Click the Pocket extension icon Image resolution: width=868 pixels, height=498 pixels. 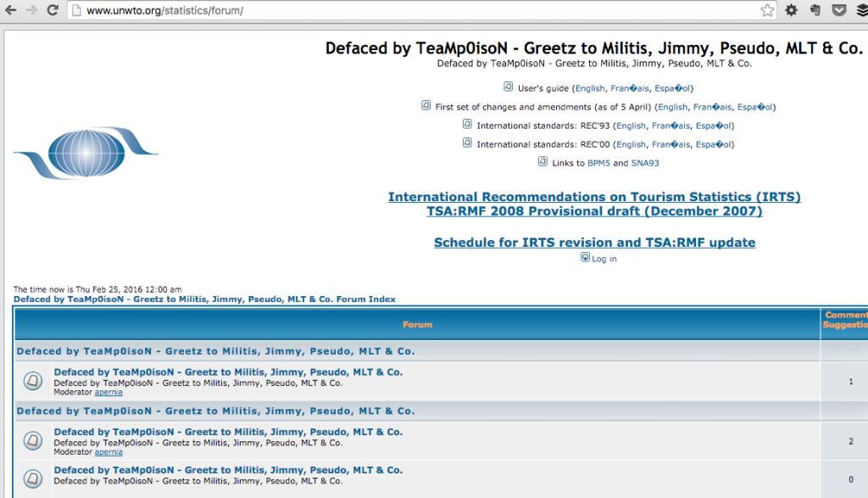tap(839, 10)
